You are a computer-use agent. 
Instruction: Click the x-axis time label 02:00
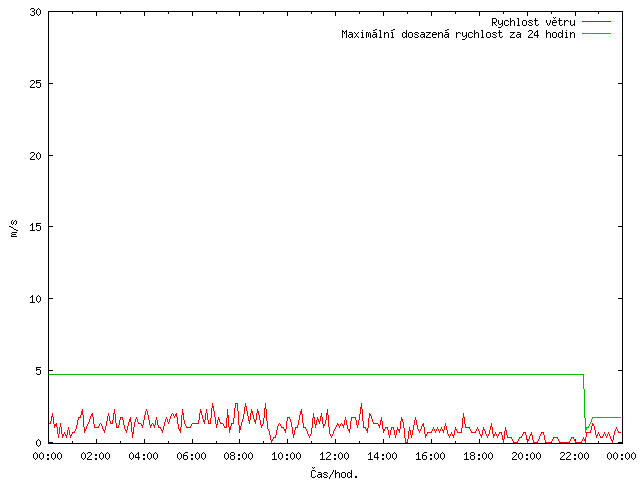click(x=96, y=456)
